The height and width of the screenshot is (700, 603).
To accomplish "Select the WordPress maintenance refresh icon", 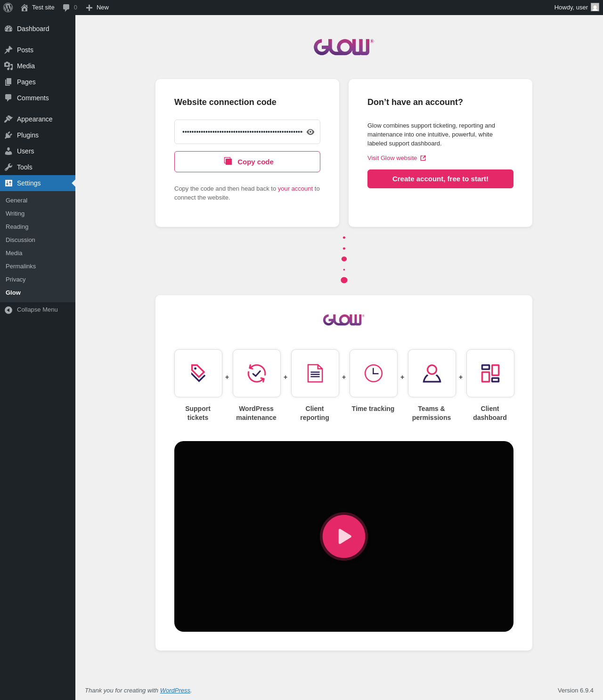I will 257,373.
